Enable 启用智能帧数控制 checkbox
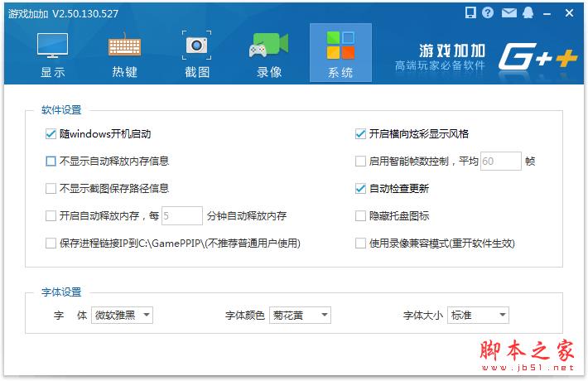The height and width of the screenshot is (381, 588). pos(360,162)
